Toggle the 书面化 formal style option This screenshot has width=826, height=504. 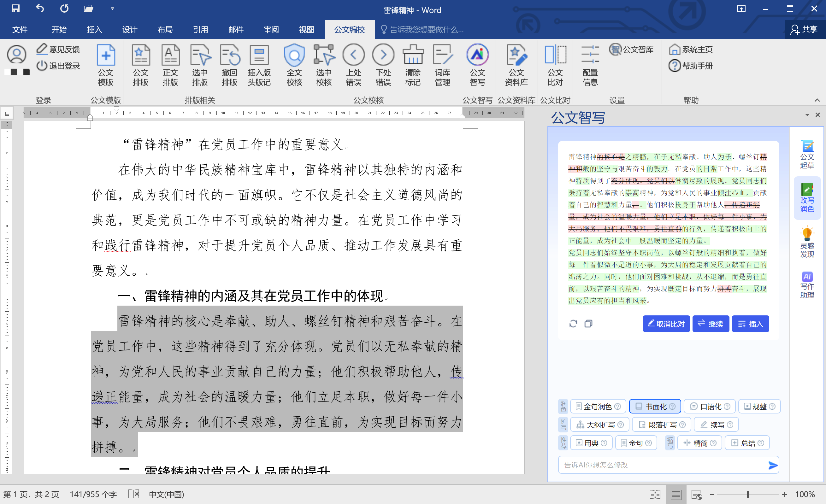click(655, 407)
